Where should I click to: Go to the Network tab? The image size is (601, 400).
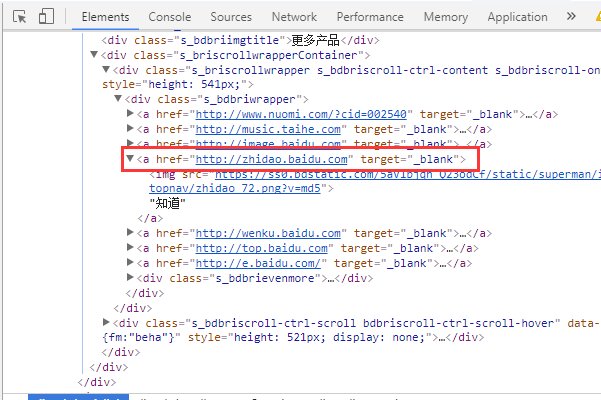[x=294, y=17]
